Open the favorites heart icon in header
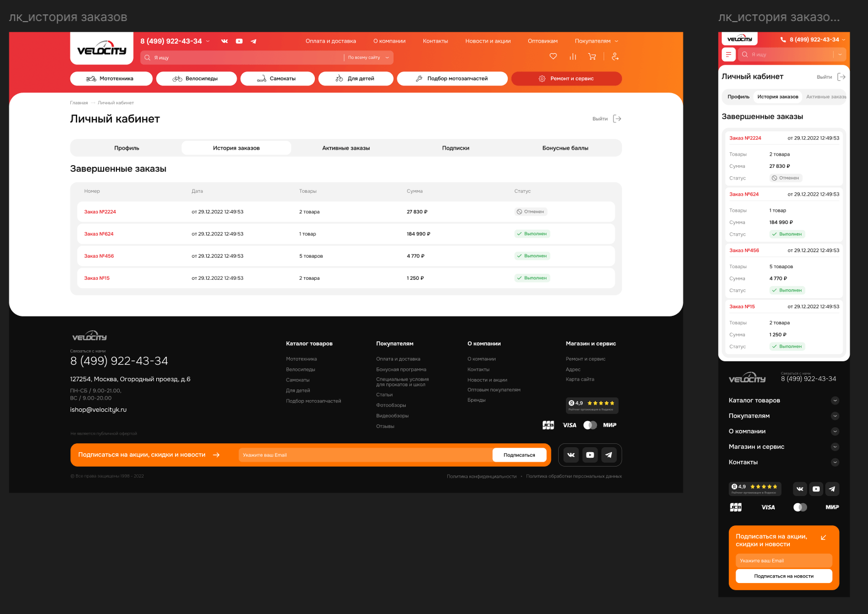This screenshot has height=614, width=868. click(x=553, y=57)
